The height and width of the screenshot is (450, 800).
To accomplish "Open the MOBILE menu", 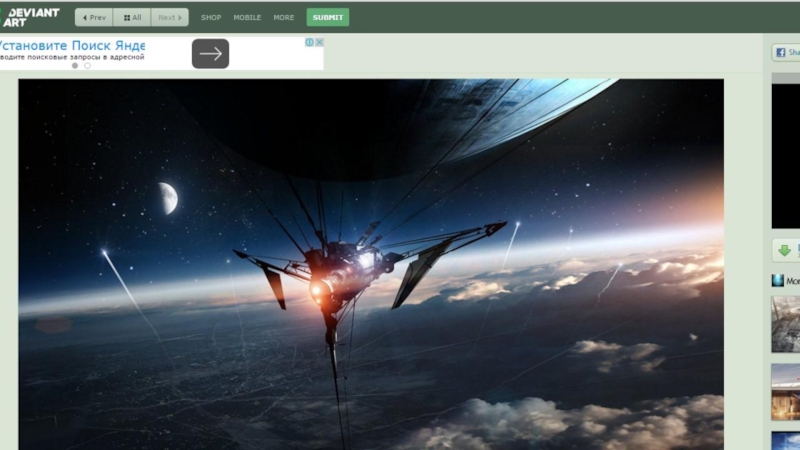I will [247, 17].
